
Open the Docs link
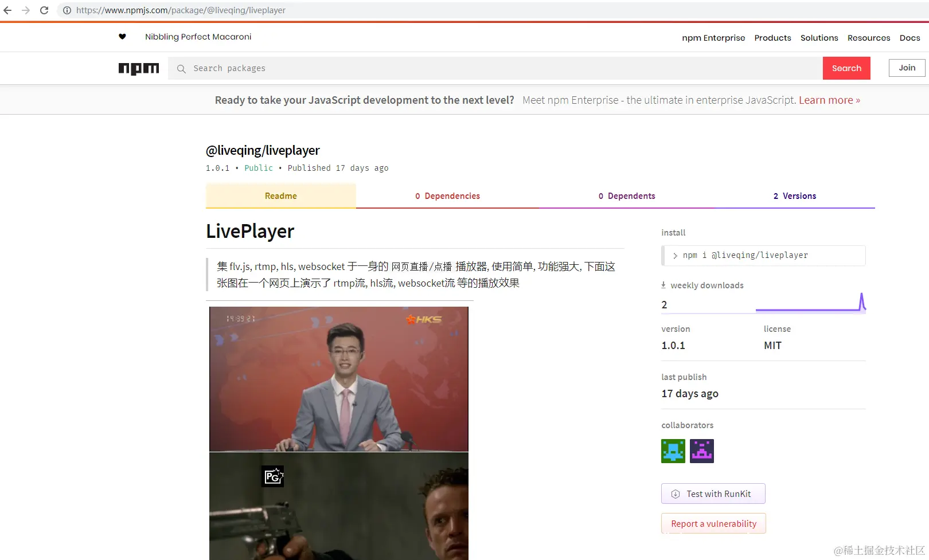coord(910,38)
